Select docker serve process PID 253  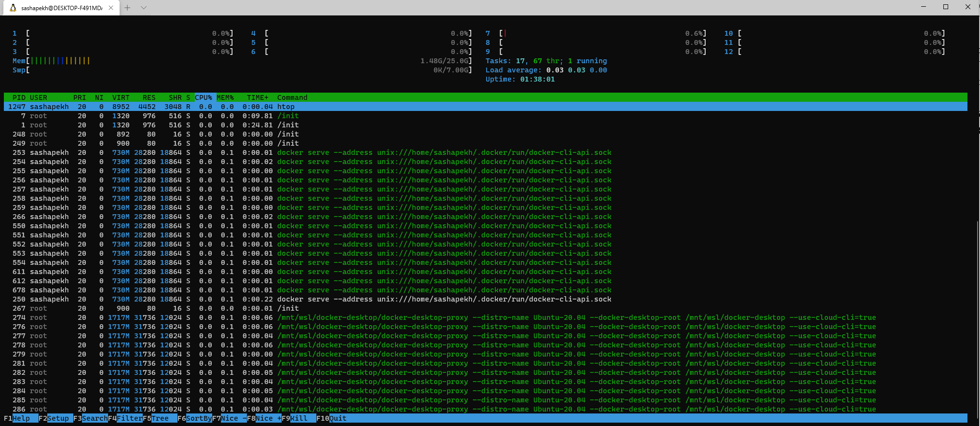486,152
